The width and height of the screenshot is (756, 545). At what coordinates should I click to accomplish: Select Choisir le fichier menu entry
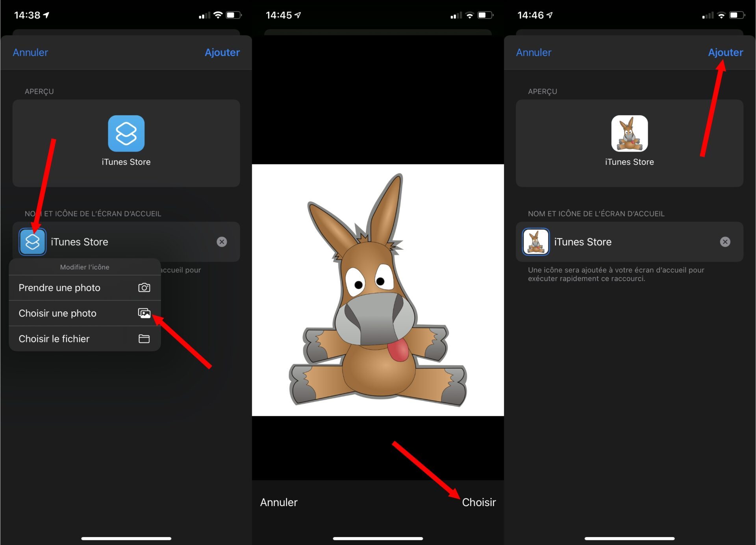(85, 339)
